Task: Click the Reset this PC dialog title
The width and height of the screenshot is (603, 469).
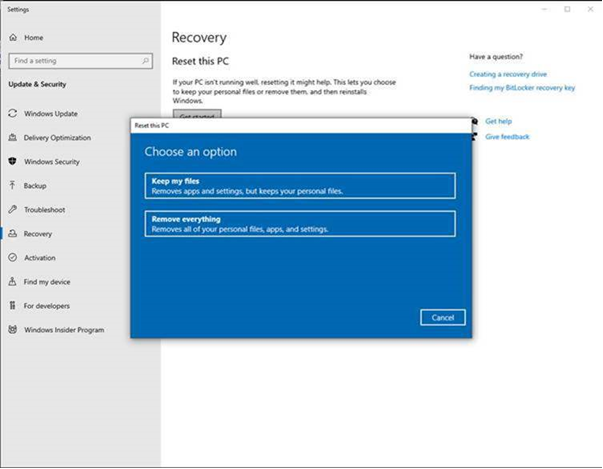Action: (152, 125)
